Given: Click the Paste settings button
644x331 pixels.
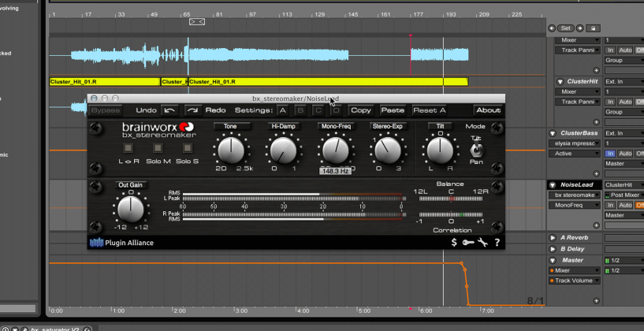Looking at the screenshot, I should [393, 110].
